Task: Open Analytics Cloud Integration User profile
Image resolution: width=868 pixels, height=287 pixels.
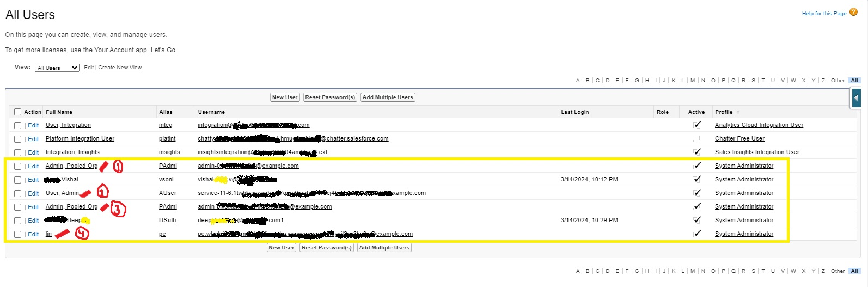Action: (759, 125)
